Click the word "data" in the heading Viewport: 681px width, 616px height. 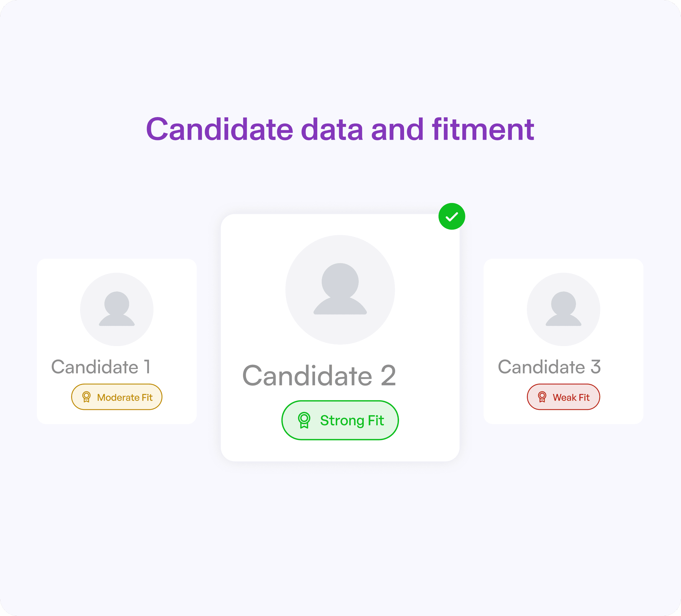332,129
